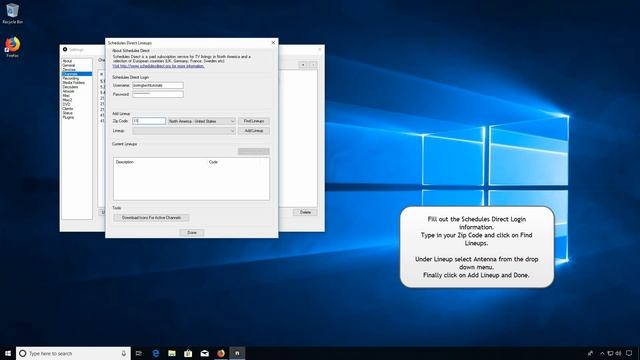Viewport: 640px width, 360px height.
Task: Select Misc2 in the Settings list
Action: pyautogui.click(x=67, y=100)
